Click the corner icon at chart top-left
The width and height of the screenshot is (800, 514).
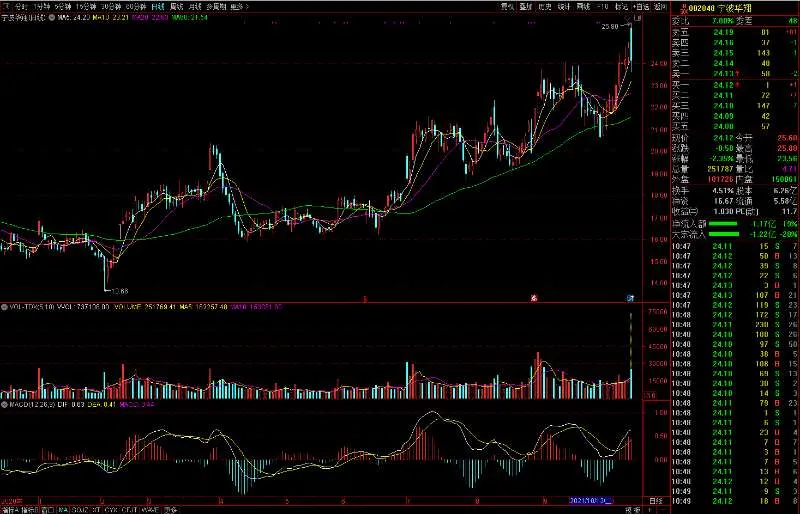[6, 7]
